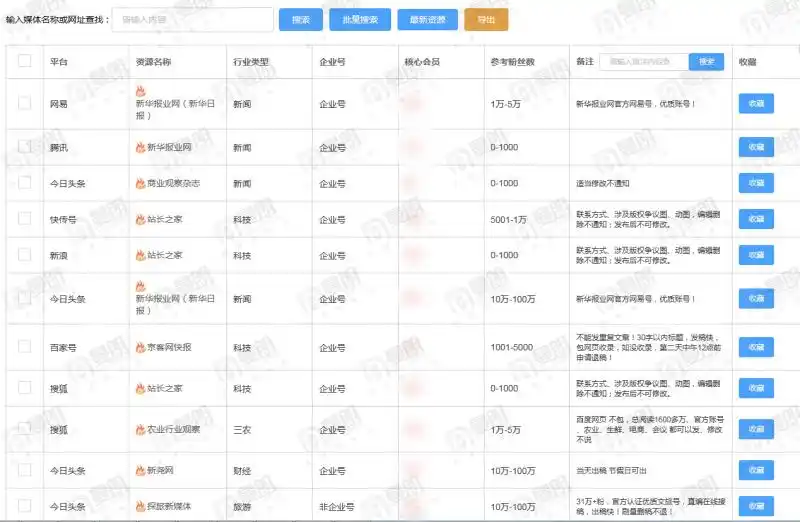Open 最新资源 list
Viewport: 800px width, 522px height.
(x=428, y=20)
